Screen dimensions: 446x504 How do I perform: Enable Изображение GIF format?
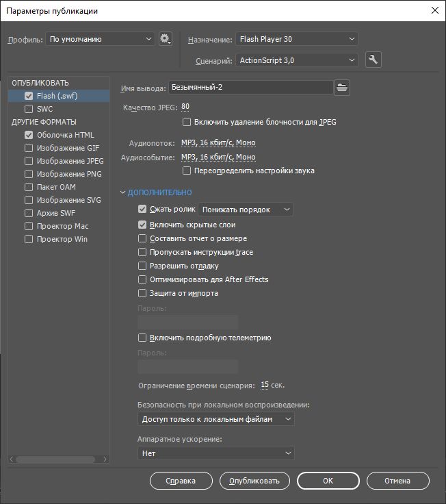[x=29, y=148]
